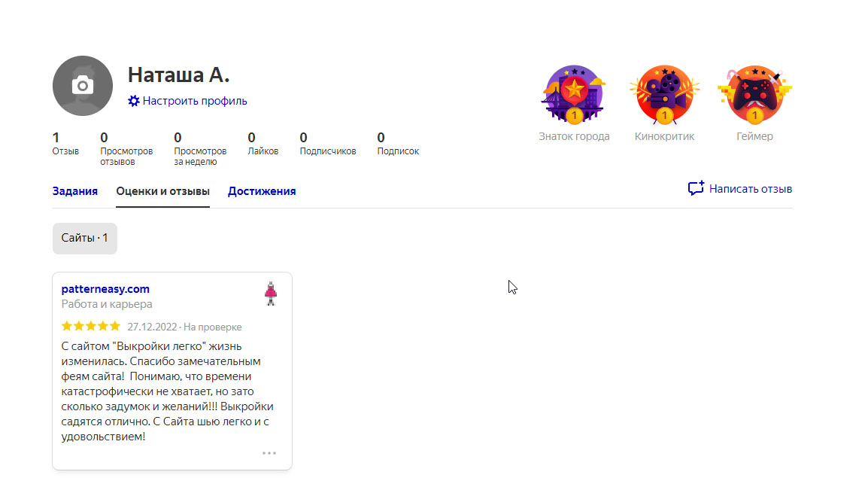Open the patterneasy.com link
The height and width of the screenshot is (484, 868).
[105, 289]
